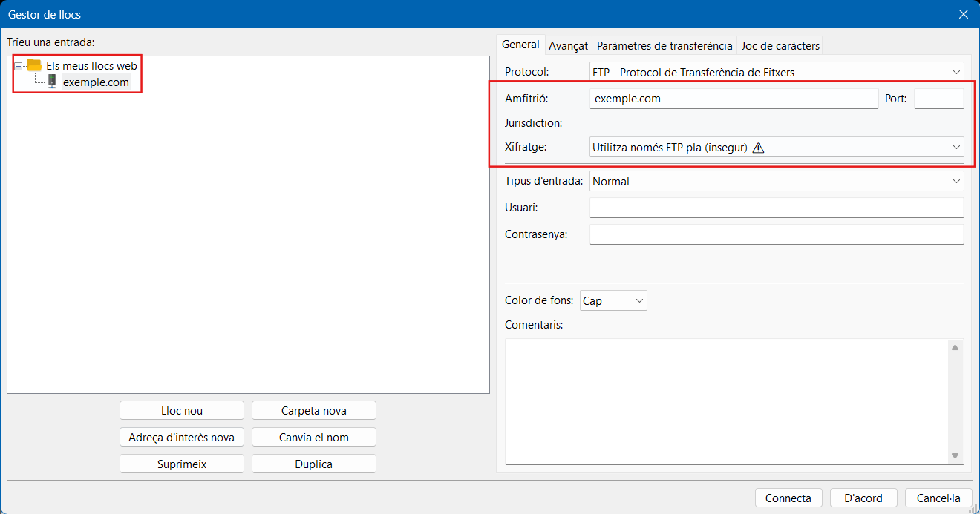980x514 pixels.
Task: Focus the Contrasenya password field
Action: (x=777, y=234)
